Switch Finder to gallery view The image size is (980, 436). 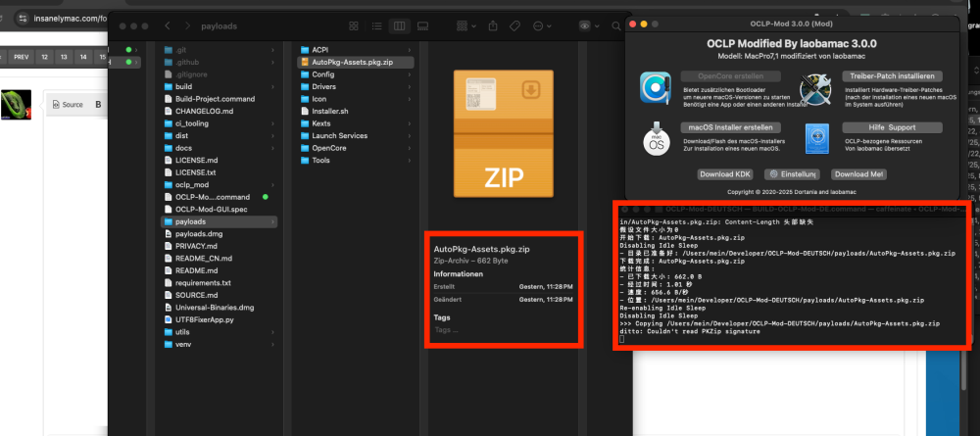click(421, 26)
